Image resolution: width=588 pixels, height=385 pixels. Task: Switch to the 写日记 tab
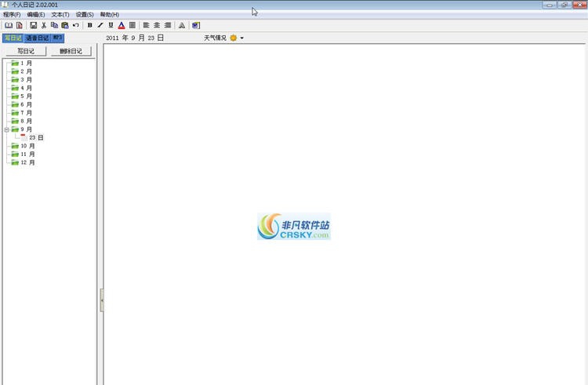coord(13,38)
